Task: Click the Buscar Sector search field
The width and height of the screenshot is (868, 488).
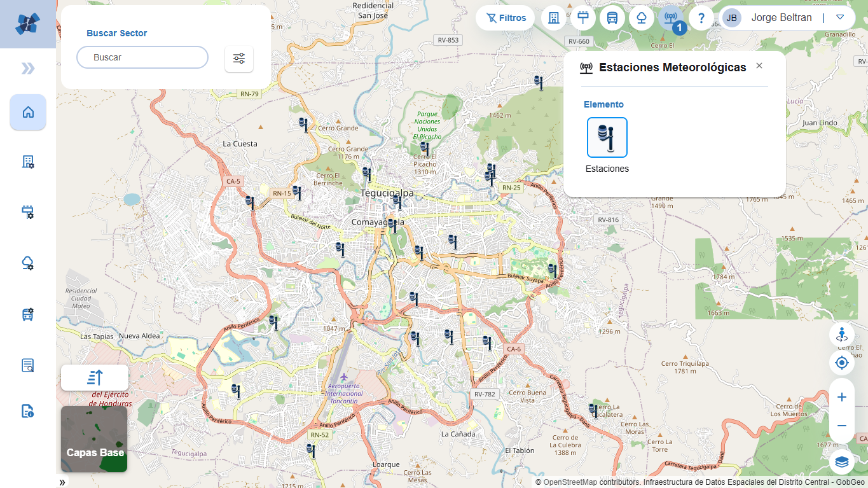Action: [142, 57]
